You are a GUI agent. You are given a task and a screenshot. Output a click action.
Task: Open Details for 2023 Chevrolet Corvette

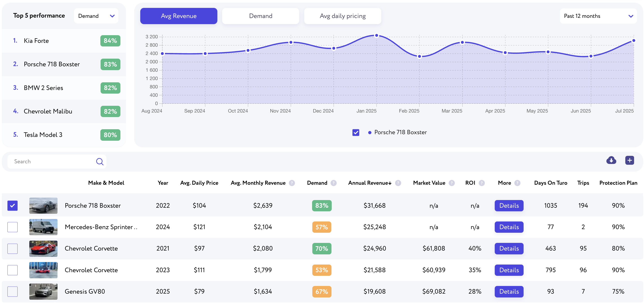coord(509,270)
